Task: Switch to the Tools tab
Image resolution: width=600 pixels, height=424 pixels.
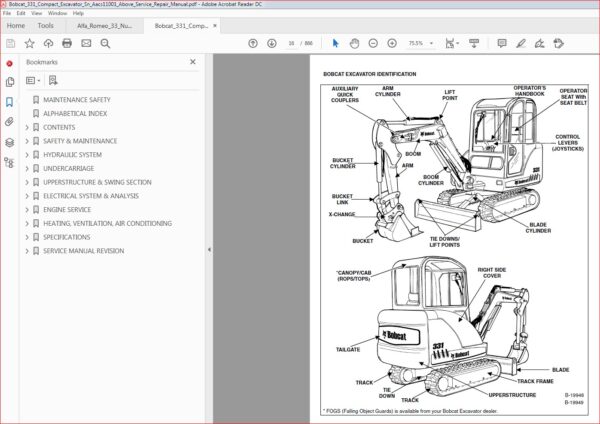Action: point(46,26)
